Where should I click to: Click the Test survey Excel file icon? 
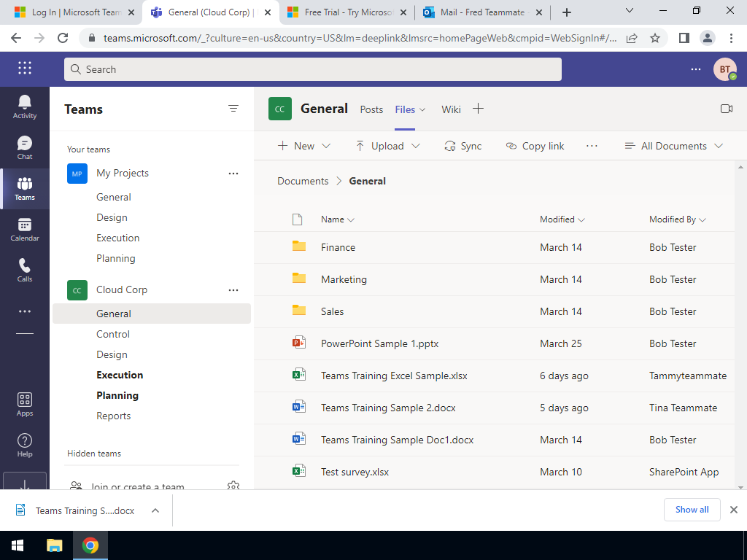298,471
